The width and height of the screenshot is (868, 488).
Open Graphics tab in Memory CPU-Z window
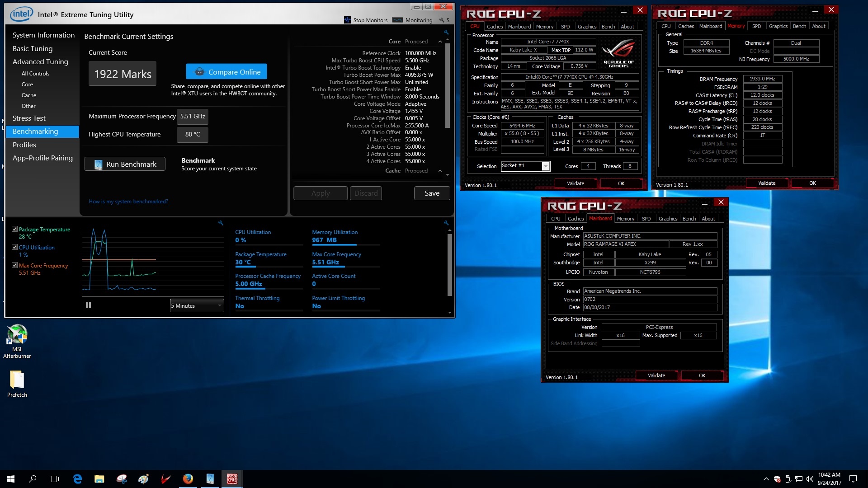[778, 26]
